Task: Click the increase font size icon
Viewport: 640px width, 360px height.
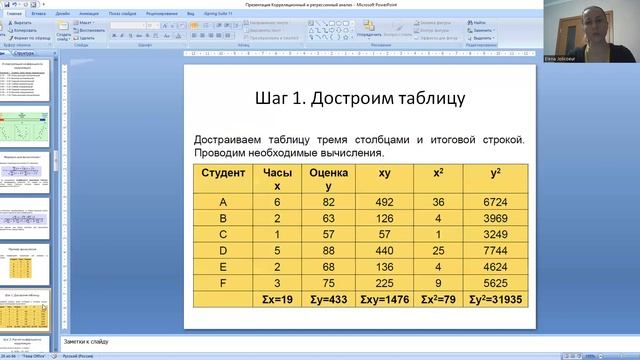Action: (165, 25)
